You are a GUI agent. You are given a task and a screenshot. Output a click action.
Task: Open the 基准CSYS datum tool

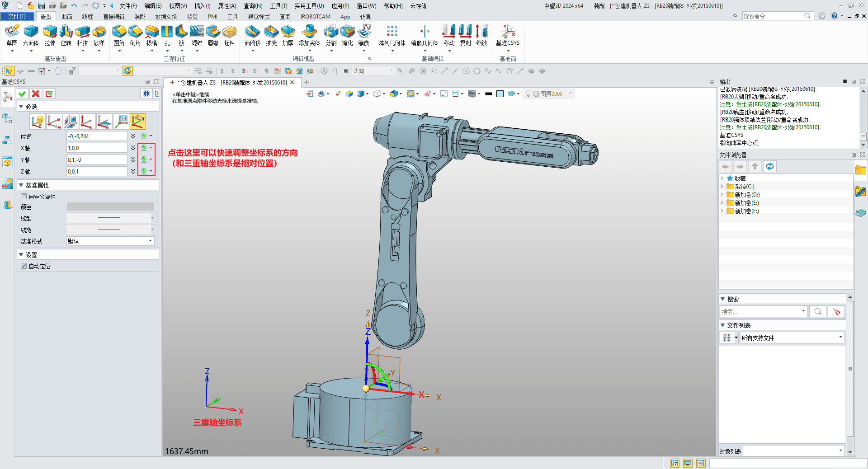(x=508, y=35)
